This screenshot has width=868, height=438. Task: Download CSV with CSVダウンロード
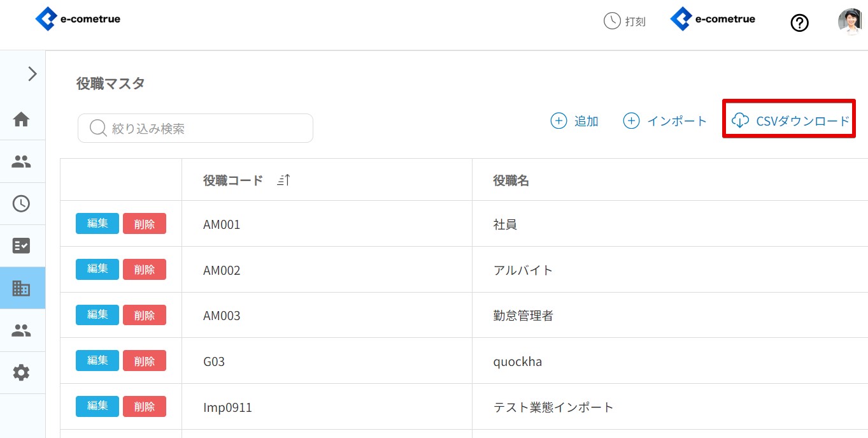(x=790, y=120)
